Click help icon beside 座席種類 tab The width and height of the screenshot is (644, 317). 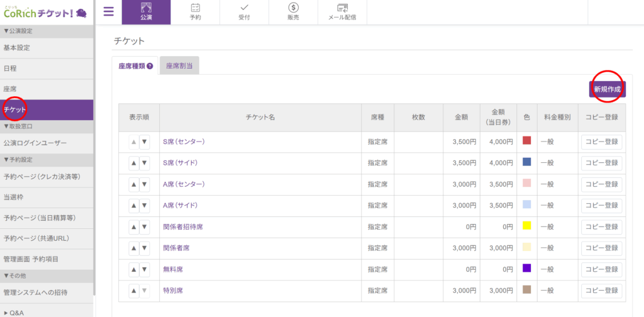coord(150,65)
